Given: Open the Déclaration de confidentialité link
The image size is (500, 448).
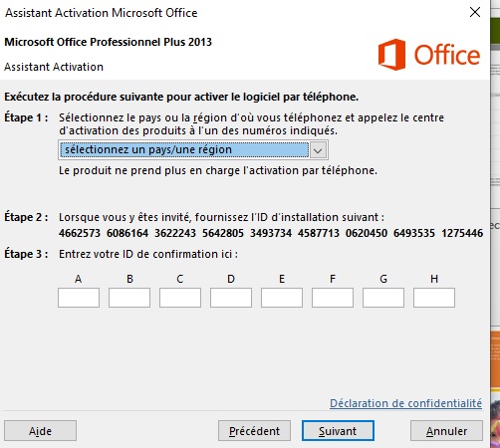Looking at the screenshot, I should (x=405, y=403).
